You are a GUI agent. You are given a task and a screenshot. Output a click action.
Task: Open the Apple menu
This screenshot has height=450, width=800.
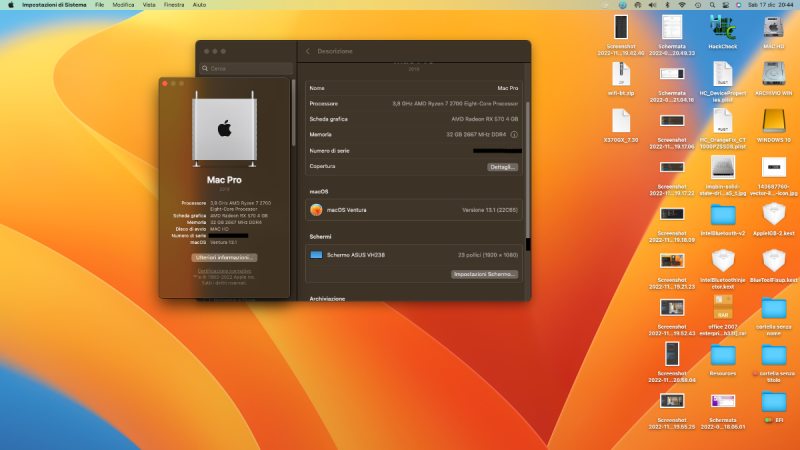tap(10, 5)
